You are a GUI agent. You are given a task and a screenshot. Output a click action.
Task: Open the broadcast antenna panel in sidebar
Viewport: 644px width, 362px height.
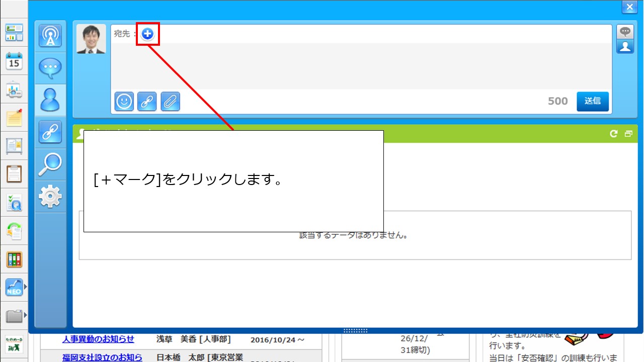tap(50, 36)
